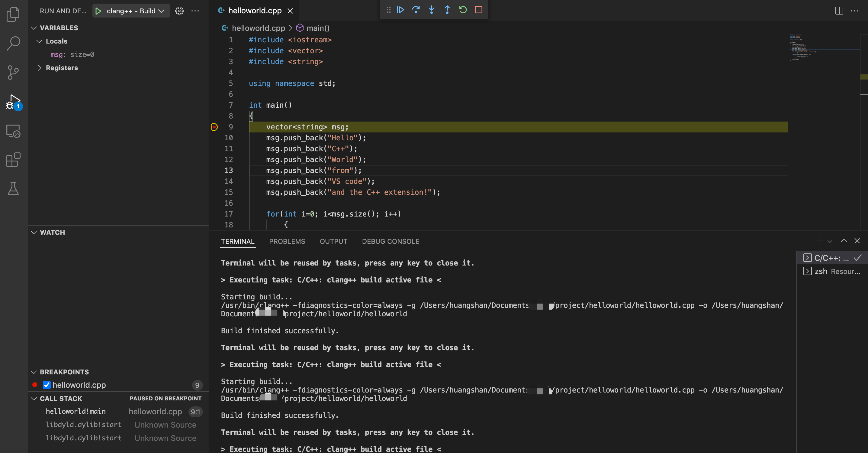Image resolution: width=868 pixels, height=453 pixels.
Task: Click the Step Out debug icon
Action: click(447, 10)
